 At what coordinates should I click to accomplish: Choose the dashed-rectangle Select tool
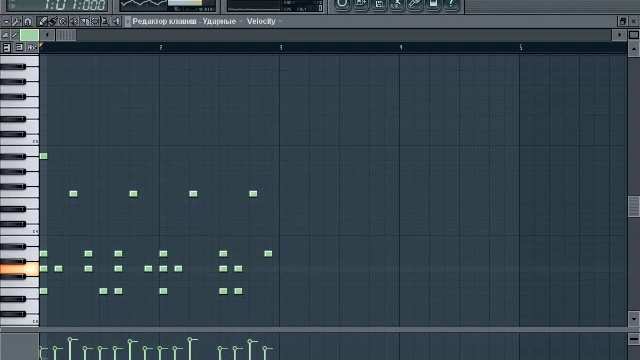(x=95, y=21)
